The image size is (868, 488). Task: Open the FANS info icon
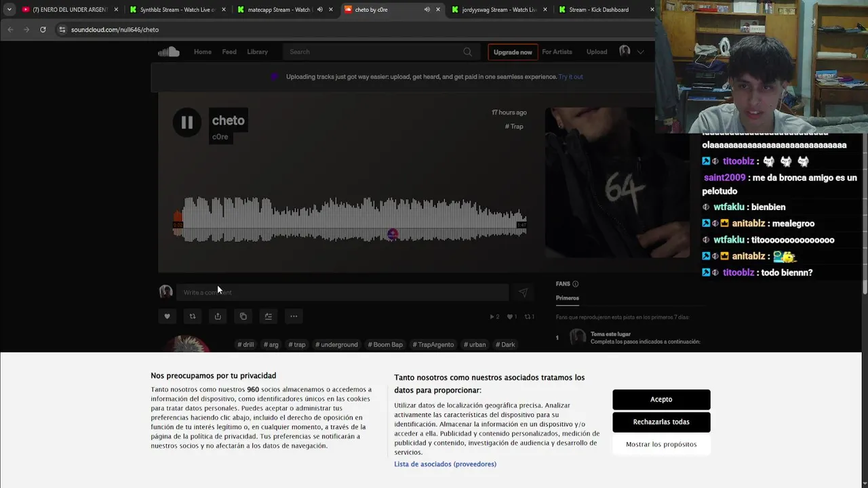pyautogui.click(x=576, y=284)
